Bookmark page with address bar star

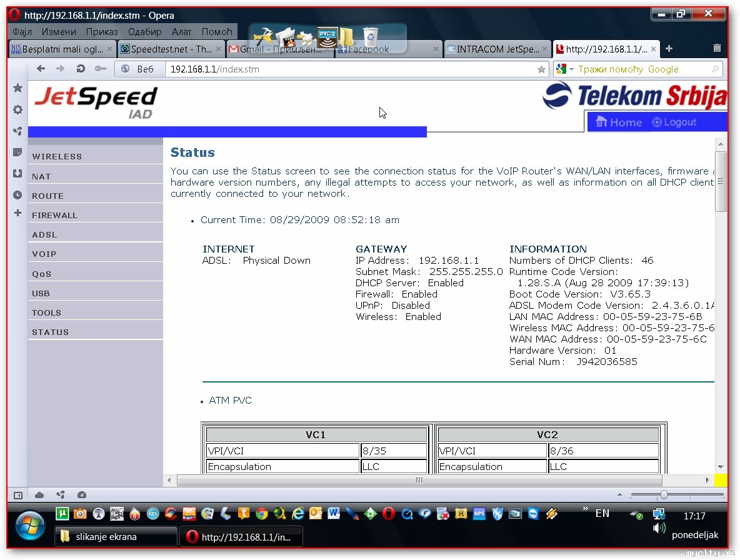tap(541, 69)
